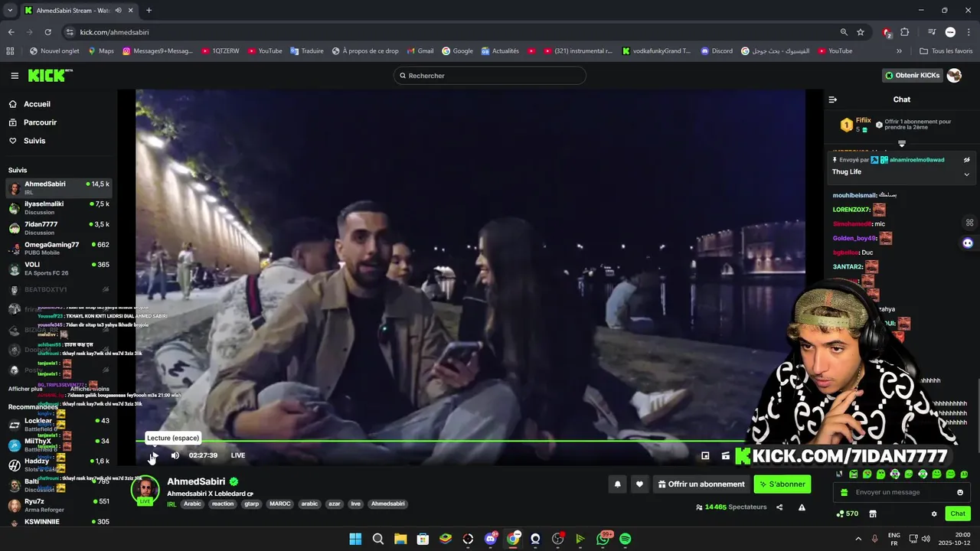980x551 pixels.
Task: Open chat settings gear
Action: 934,514
